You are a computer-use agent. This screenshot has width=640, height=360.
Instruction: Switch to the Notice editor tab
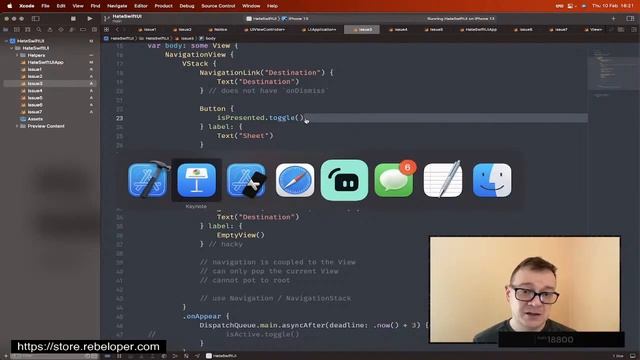click(218, 29)
